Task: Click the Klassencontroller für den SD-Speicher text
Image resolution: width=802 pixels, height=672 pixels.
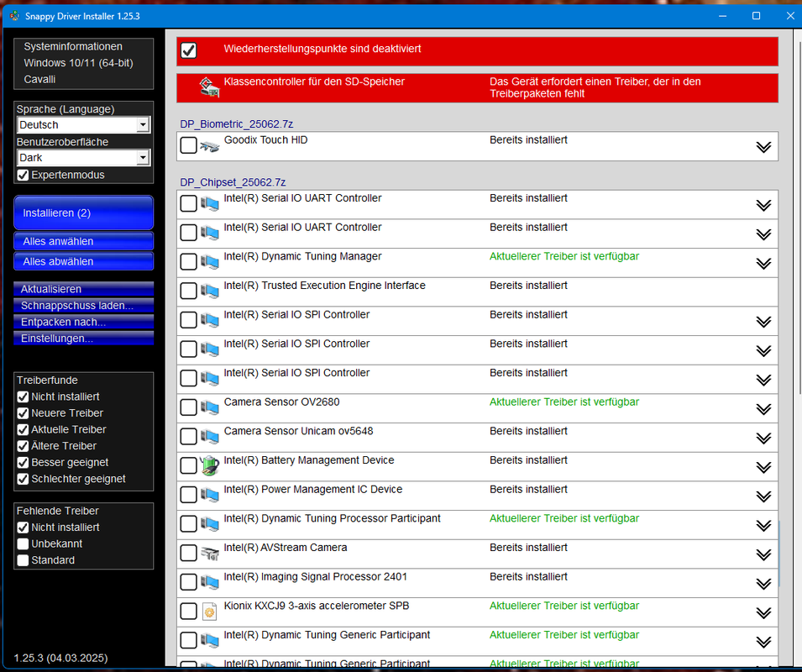Action: tap(314, 81)
